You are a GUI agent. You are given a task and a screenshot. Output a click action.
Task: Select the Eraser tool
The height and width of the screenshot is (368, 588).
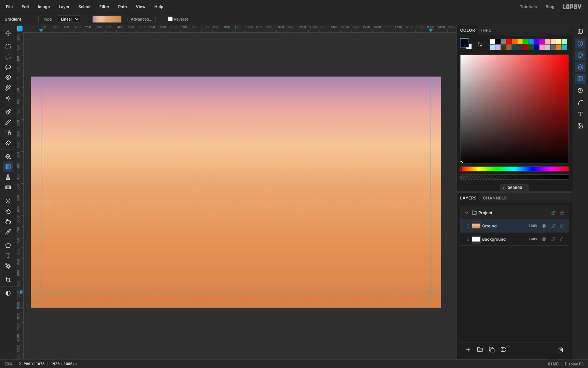point(8,143)
